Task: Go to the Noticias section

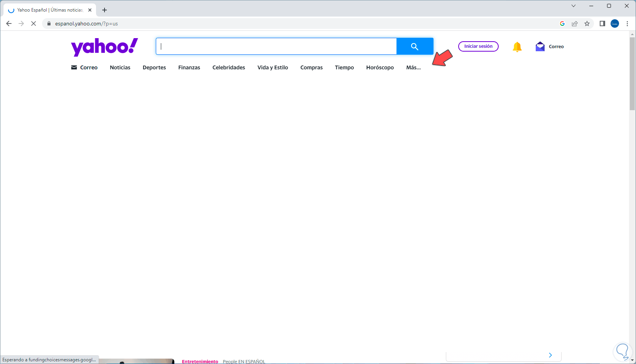Action: click(120, 67)
